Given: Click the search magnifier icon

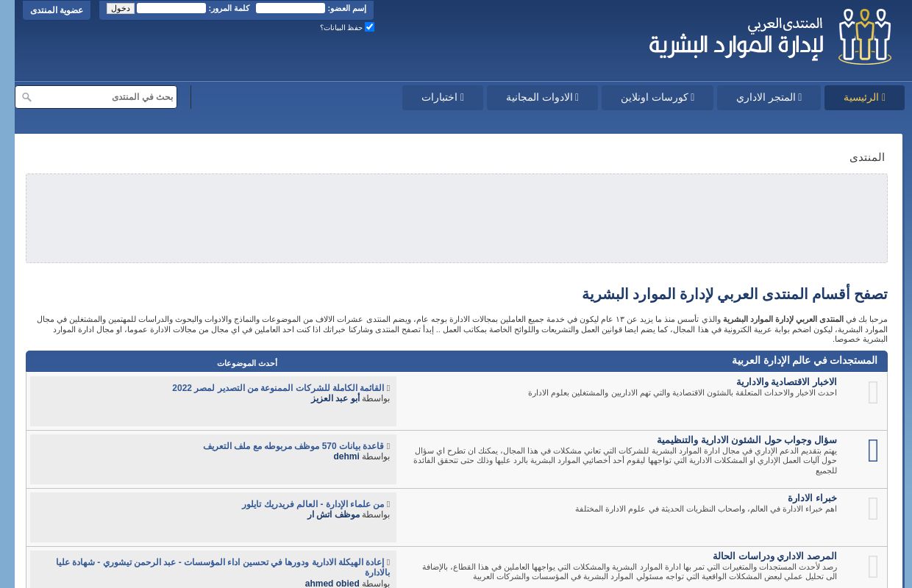Looking at the screenshot, I should coord(27,97).
